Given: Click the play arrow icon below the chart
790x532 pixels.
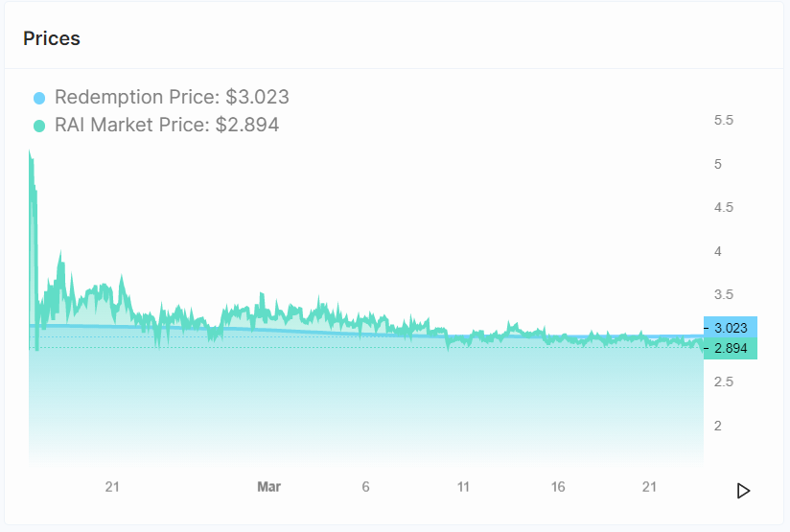Looking at the screenshot, I should 743,491.
